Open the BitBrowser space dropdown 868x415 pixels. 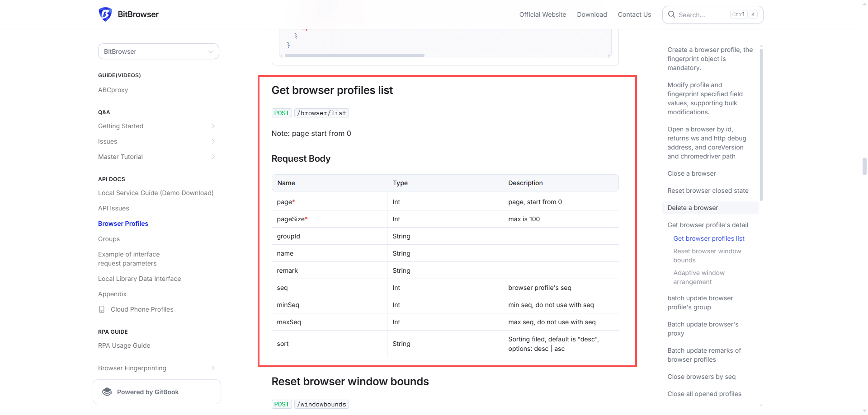[x=158, y=51]
